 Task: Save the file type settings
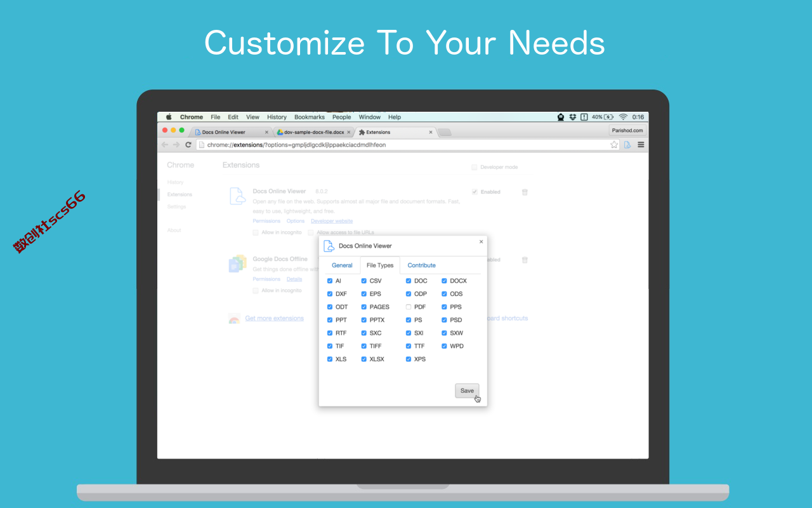click(x=467, y=391)
